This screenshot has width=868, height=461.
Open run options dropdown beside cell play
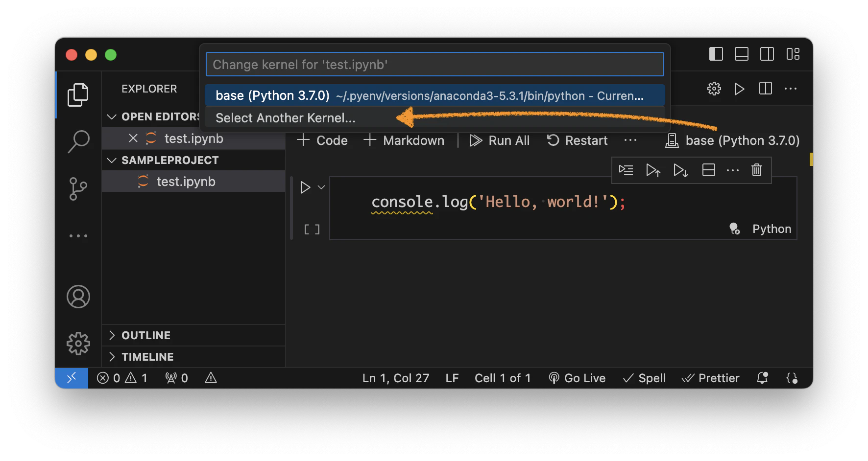pos(321,187)
